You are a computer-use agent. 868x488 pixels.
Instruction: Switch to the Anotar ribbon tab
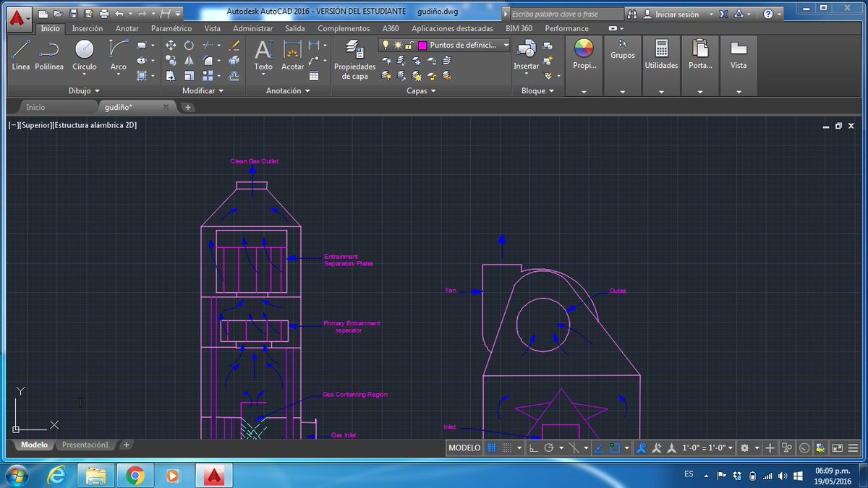click(x=127, y=28)
